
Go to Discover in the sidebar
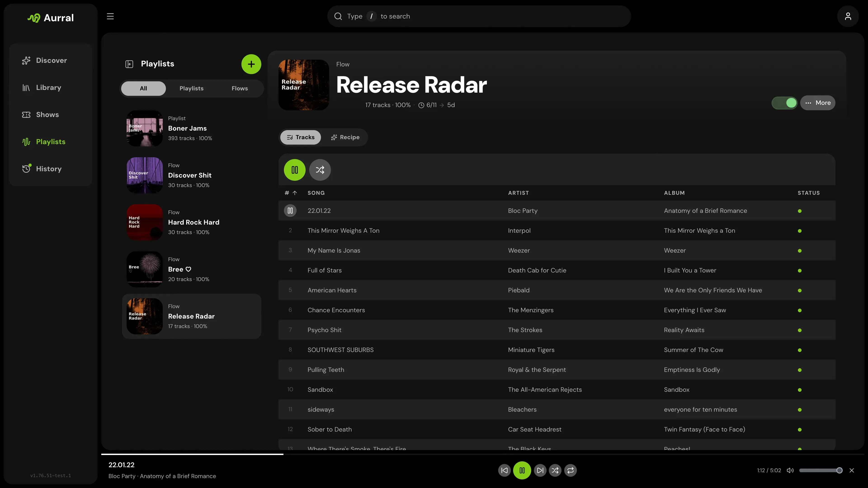(x=51, y=60)
